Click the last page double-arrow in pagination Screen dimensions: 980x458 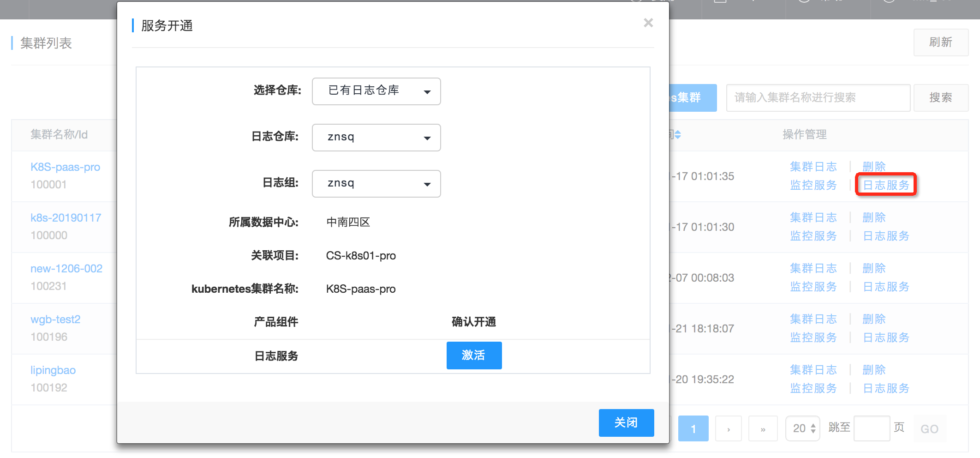pyautogui.click(x=763, y=428)
